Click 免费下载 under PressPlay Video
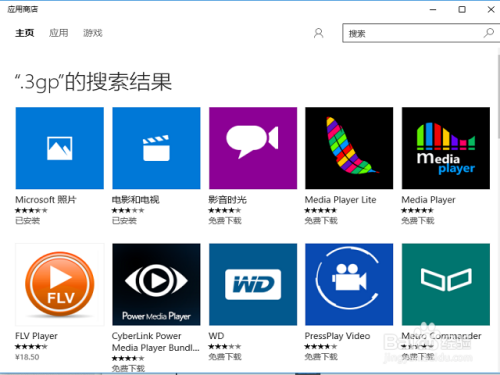This screenshot has width=500, height=375. (x=321, y=357)
